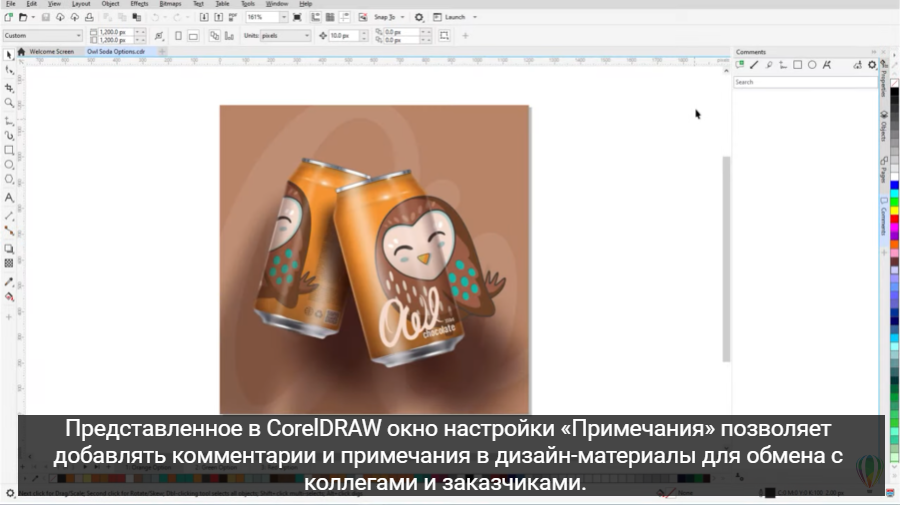Toggle grid display in the toolbar
Viewport: 900px width, 505px height.
pyautogui.click(x=330, y=17)
